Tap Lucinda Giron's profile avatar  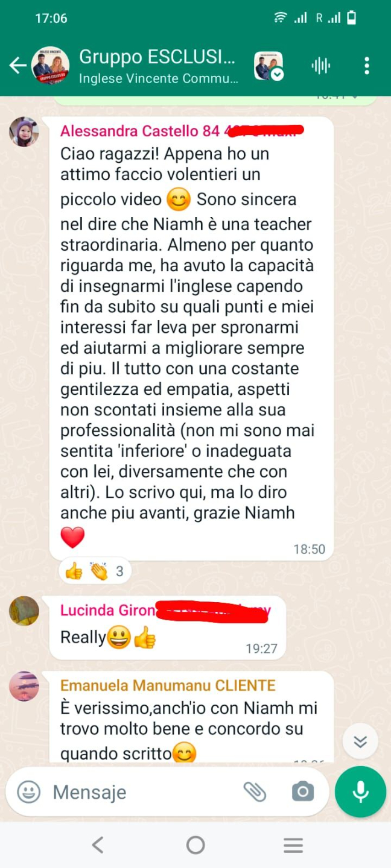(24, 611)
